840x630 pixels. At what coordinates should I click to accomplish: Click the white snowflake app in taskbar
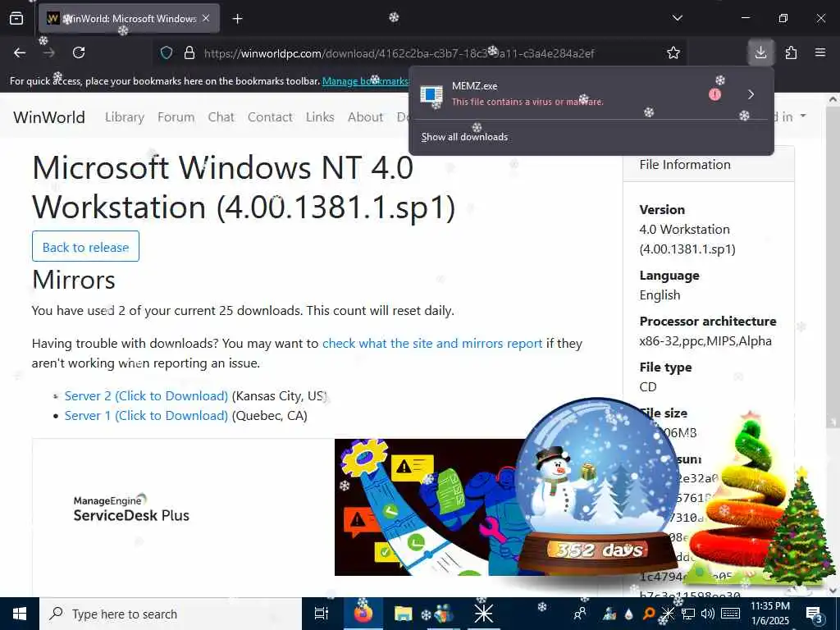pyautogui.click(x=483, y=614)
